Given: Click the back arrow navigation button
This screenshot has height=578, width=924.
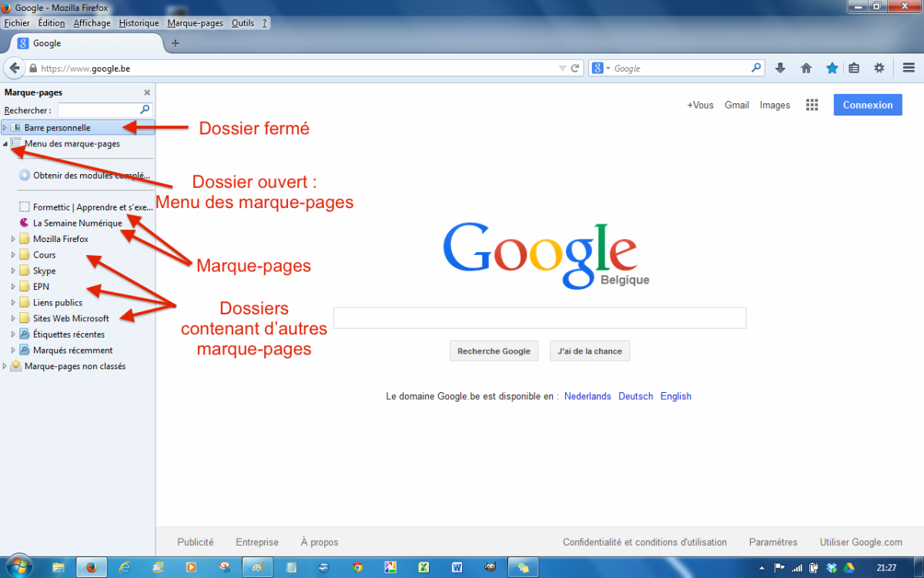Looking at the screenshot, I should pyautogui.click(x=15, y=68).
